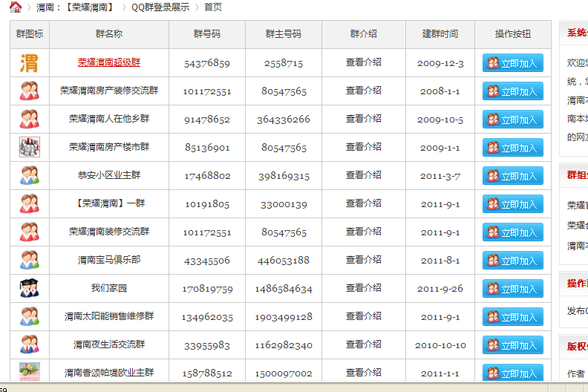
Task: Click group icon for 渭南宝马俱乐部
Action: [29, 260]
